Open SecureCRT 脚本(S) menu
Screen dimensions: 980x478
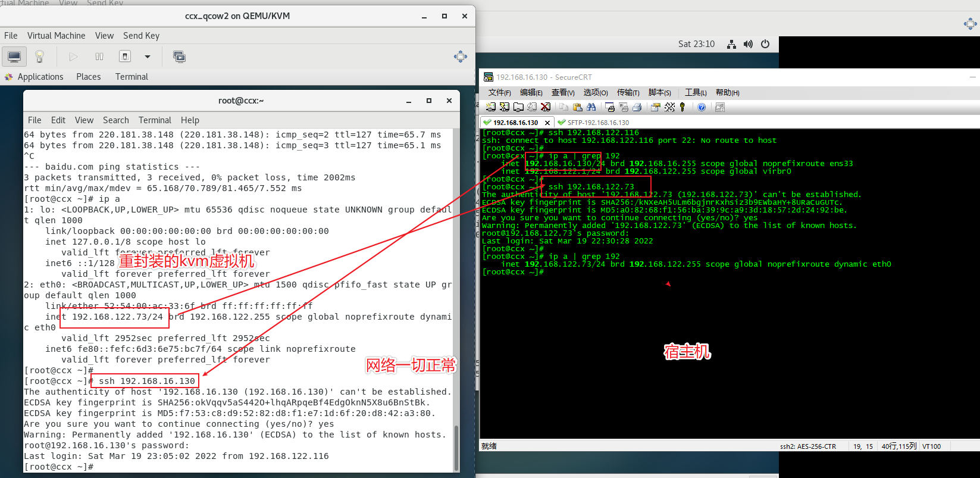pos(659,92)
